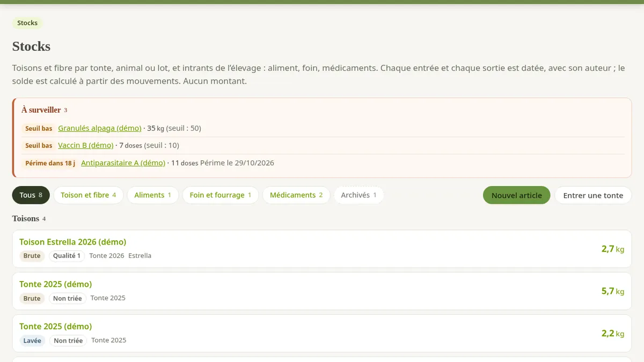The image size is (644, 362).
Task: Open the "Vaccin B (démo)" alert link
Action: point(86,145)
